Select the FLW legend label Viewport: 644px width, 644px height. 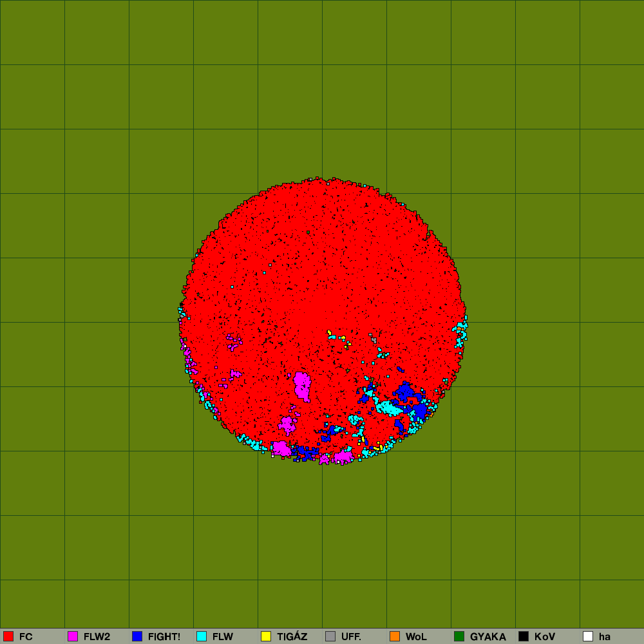[x=223, y=637]
